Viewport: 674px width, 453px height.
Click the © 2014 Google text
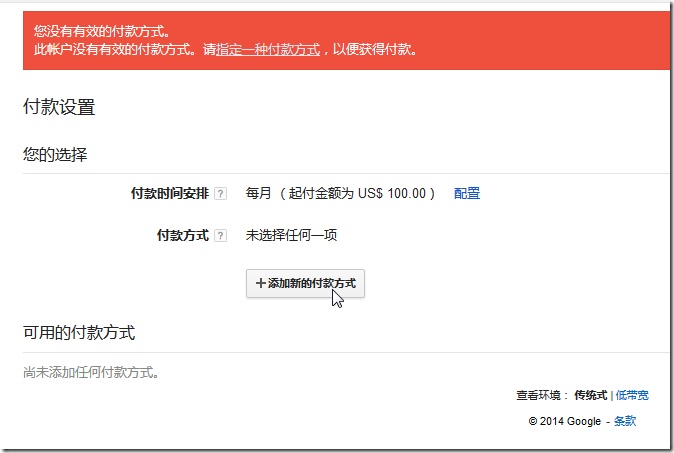click(564, 421)
